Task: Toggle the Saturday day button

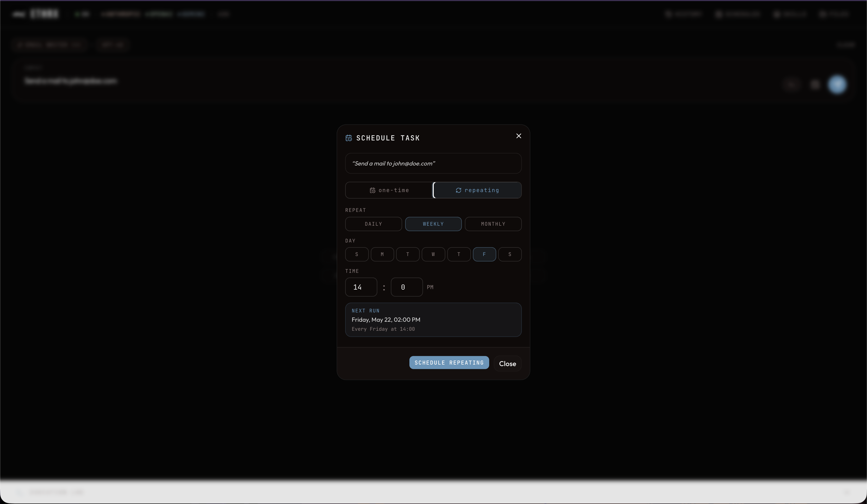Action: click(510, 255)
